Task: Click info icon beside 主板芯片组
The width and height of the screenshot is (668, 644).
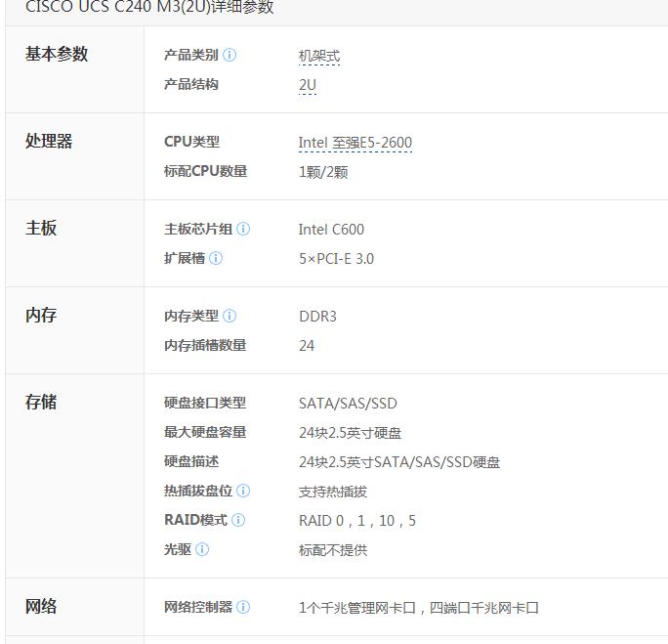Action: coord(243,230)
